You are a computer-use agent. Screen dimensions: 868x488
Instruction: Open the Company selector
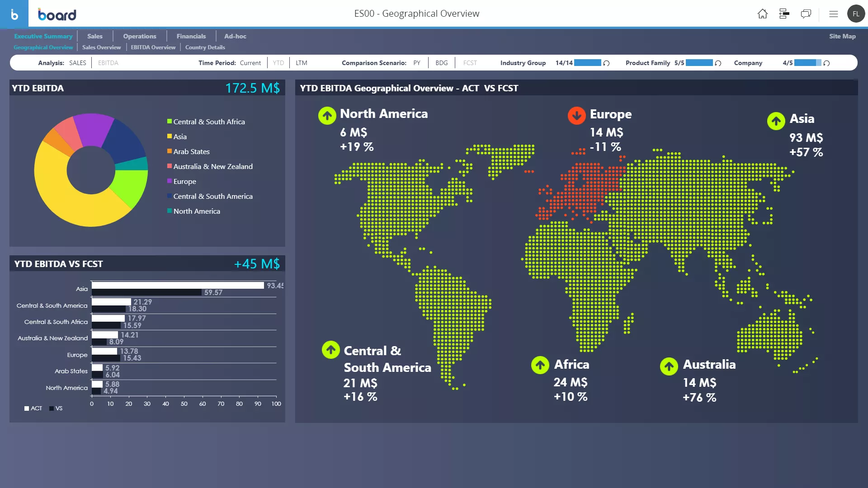(748, 63)
